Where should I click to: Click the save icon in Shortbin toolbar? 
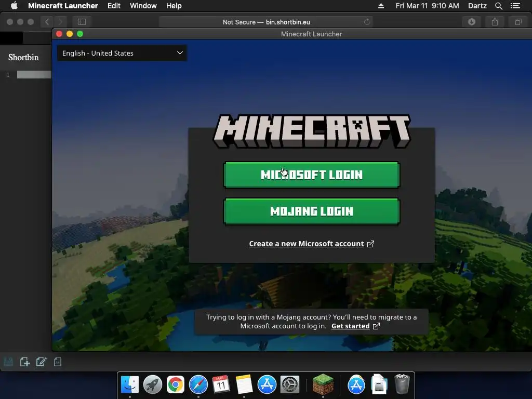pyautogui.click(x=8, y=362)
